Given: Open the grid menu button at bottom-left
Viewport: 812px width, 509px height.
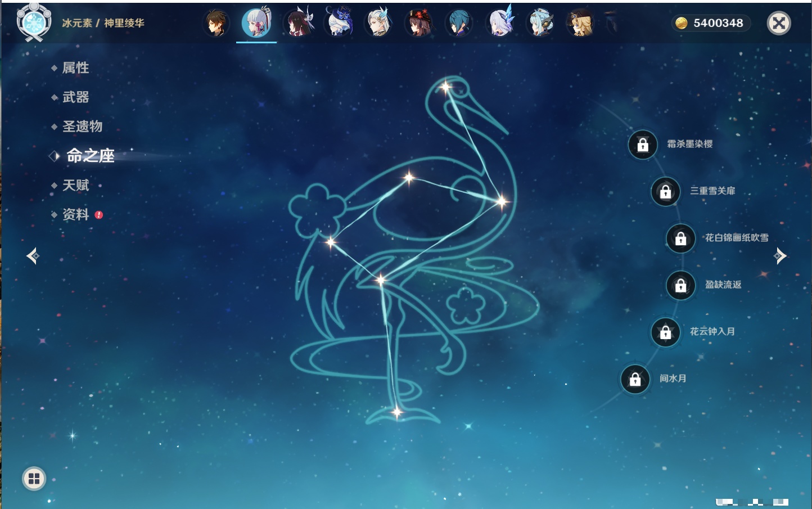Looking at the screenshot, I should click(x=34, y=479).
